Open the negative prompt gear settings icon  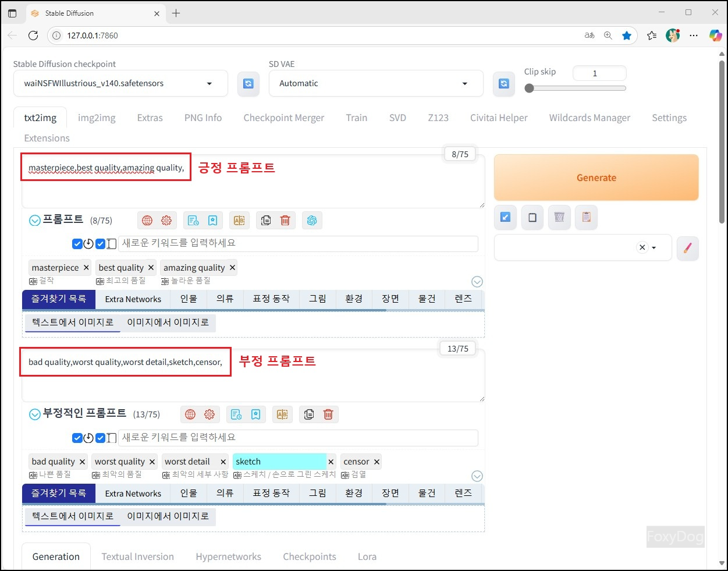[x=209, y=414]
